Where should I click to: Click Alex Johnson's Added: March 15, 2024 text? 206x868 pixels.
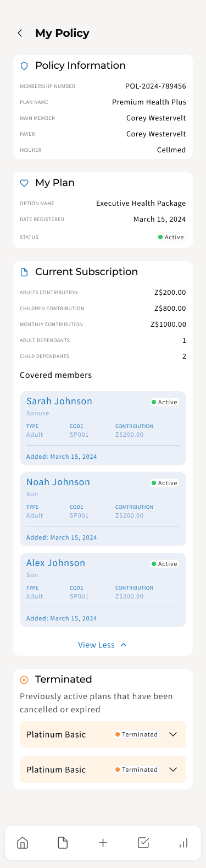coord(62,618)
